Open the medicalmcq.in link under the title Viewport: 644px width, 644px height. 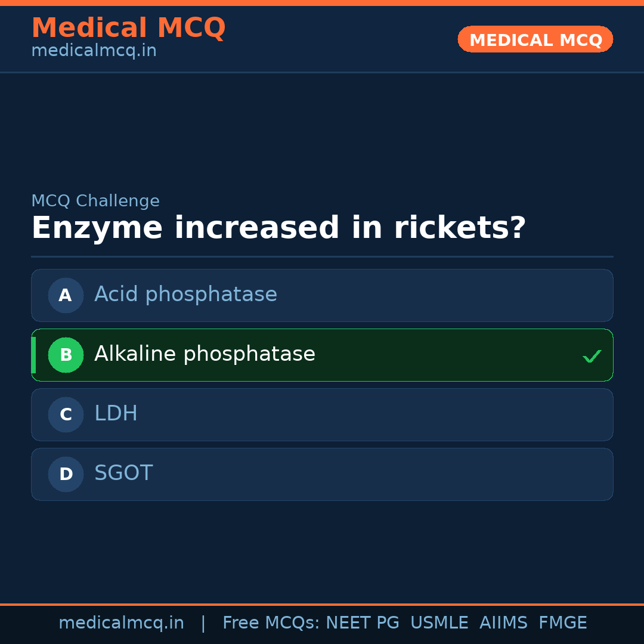(x=94, y=51)
